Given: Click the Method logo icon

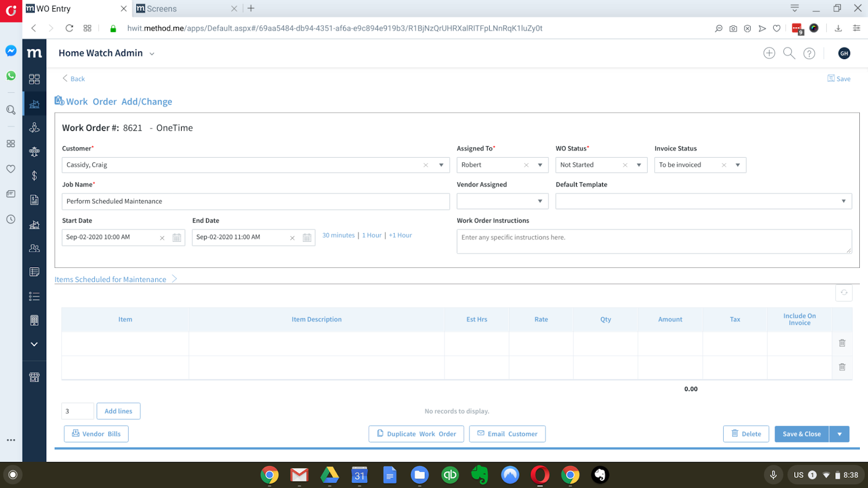Looking at the screenshot, I should (x=34, y=53).
